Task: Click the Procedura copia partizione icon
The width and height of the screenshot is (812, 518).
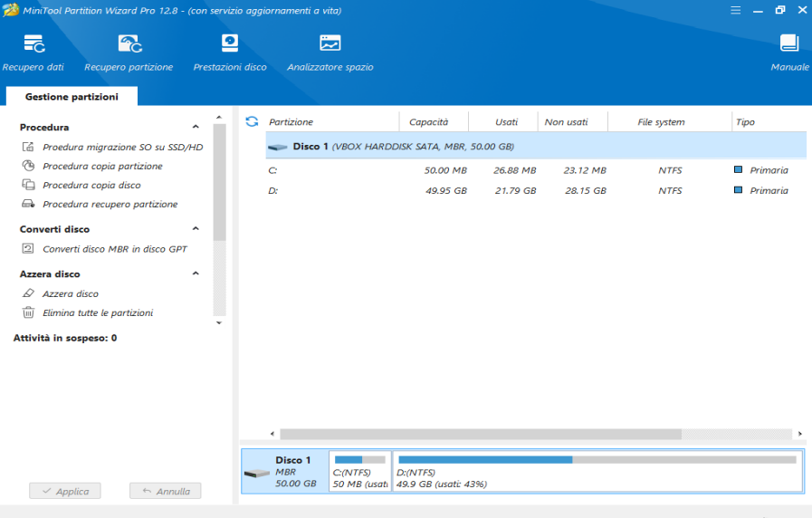Action: (28, 166)
